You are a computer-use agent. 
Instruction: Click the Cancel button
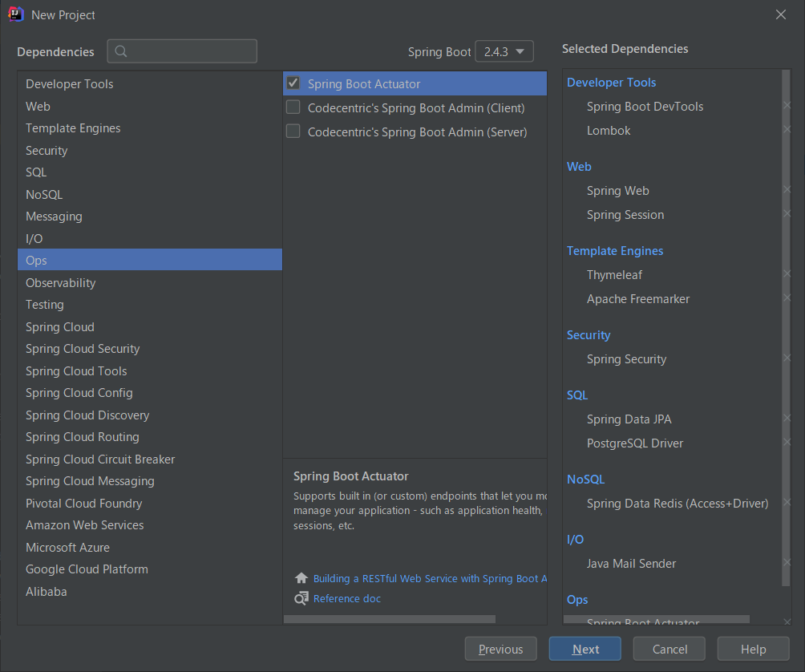669,649
